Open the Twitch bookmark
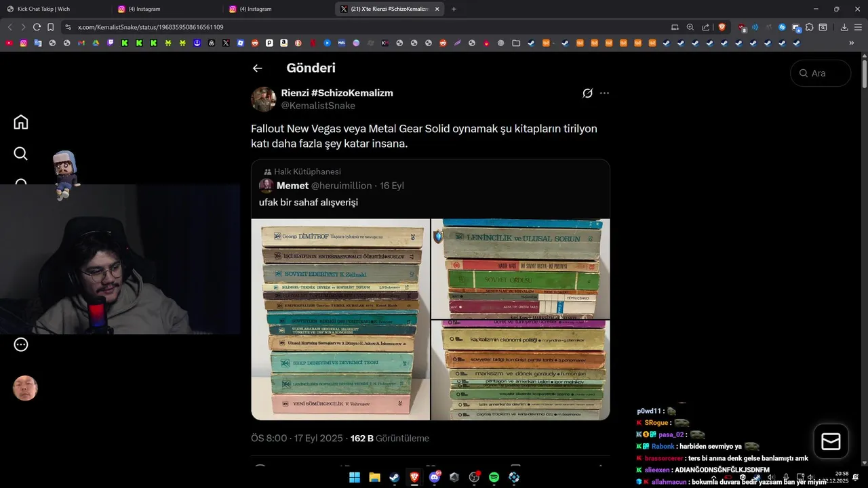 (x=111, y=43)
